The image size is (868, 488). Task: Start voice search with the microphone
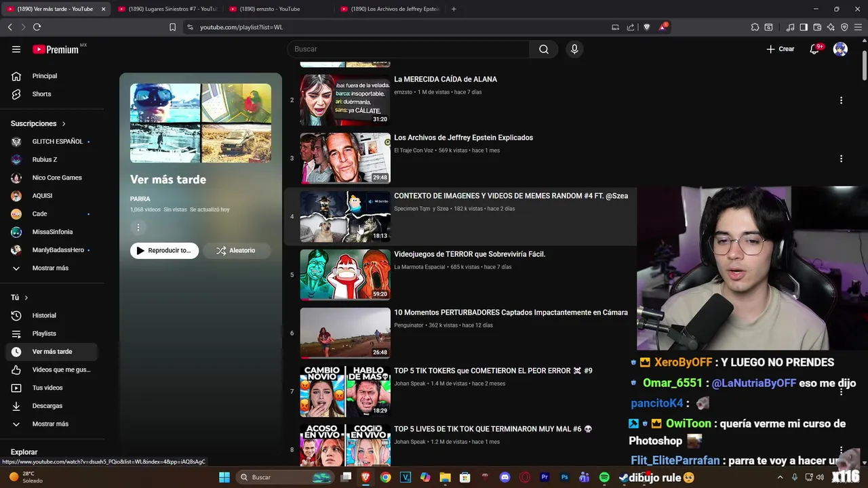[x=574, y=49]
